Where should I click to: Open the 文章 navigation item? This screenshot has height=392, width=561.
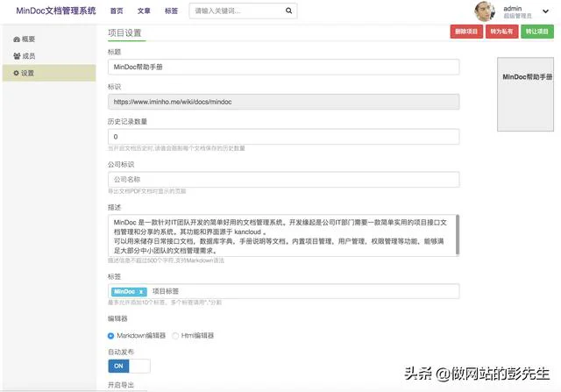pos(144,11)
